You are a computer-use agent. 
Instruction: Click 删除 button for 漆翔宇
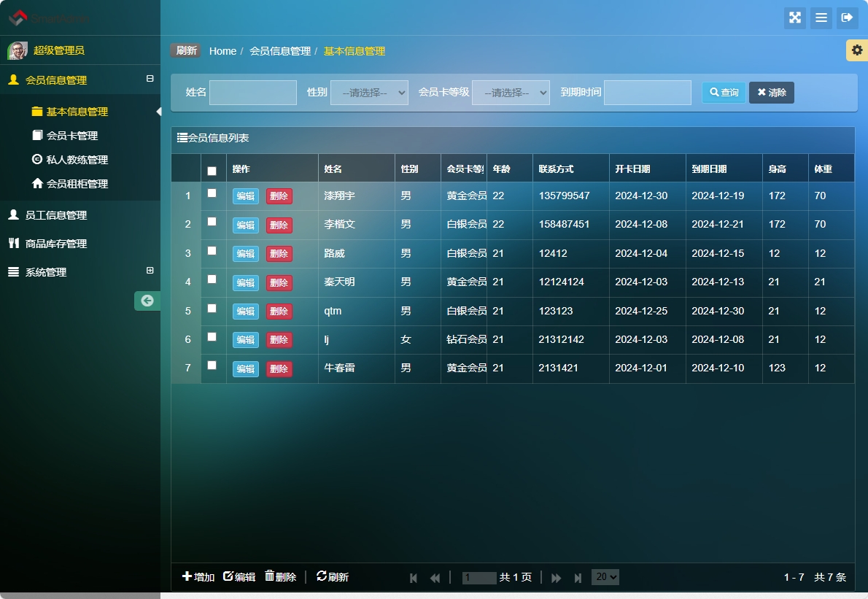click(279, 196)
